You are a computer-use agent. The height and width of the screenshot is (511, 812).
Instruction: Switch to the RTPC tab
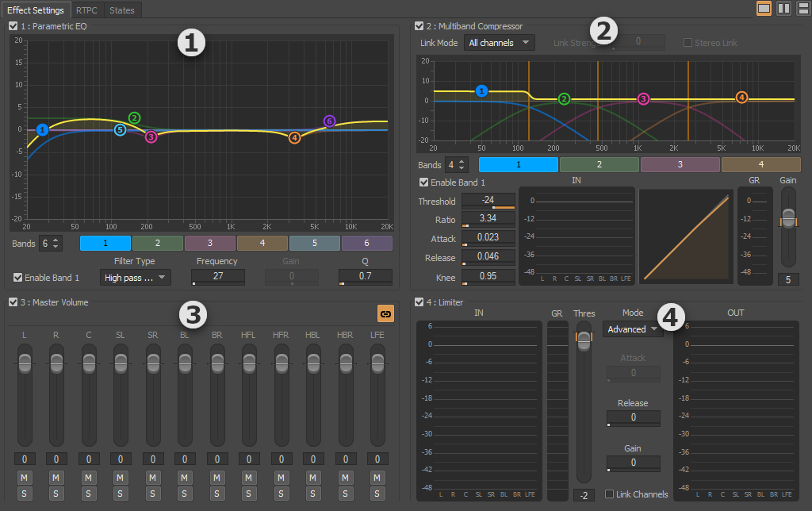pos(86,10)
